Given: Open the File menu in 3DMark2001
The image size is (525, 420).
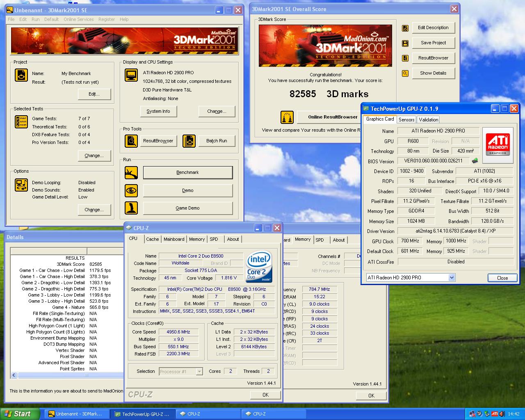Looking at the screenshot, I should point(11,19).
